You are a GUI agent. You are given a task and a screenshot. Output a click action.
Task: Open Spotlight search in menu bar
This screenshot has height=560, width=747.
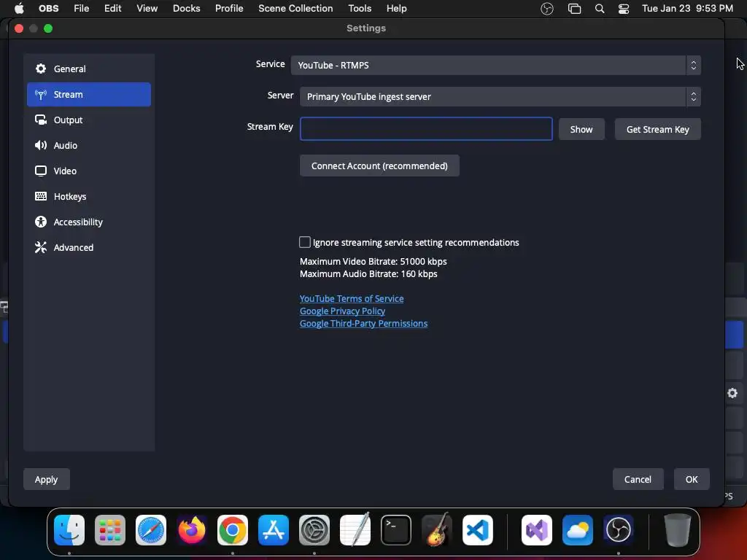click(x=600, y=9)
